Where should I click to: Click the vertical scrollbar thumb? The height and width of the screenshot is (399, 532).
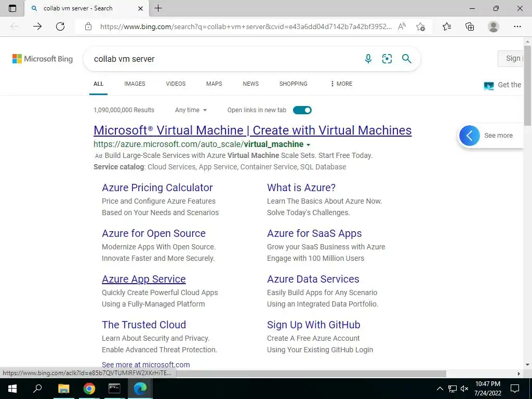tap(527, 87)
